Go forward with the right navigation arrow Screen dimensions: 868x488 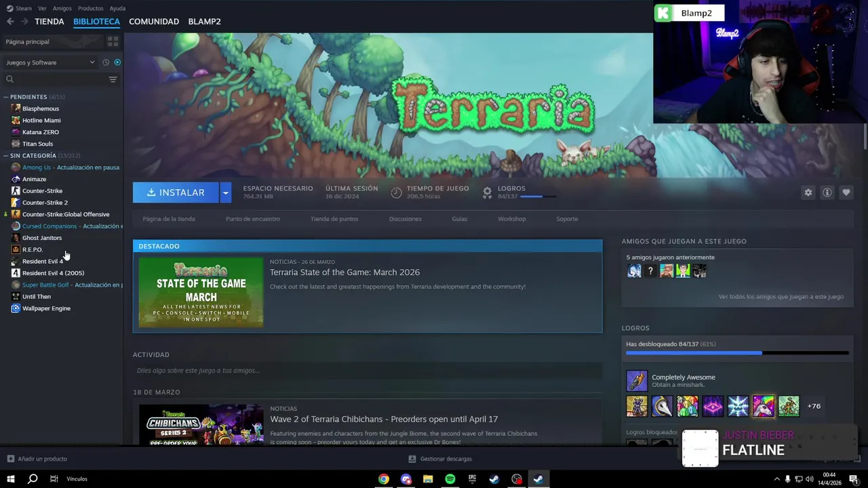coord(24,22)
